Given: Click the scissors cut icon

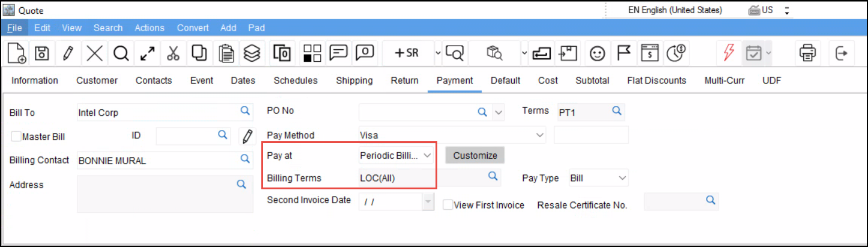Looking at the screenshot, I should (x=173, y=53).
